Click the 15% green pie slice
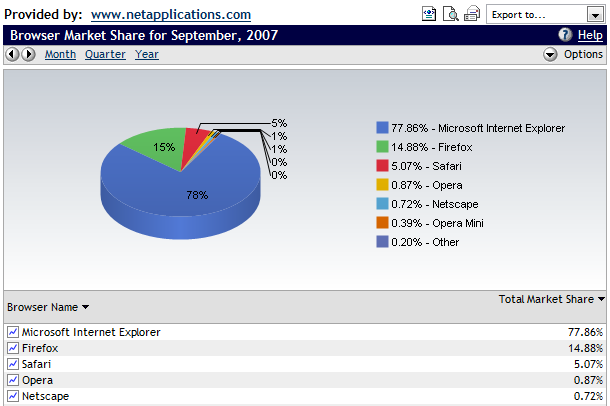Viewport: 610px width, 406px height. tap(161, 150)
